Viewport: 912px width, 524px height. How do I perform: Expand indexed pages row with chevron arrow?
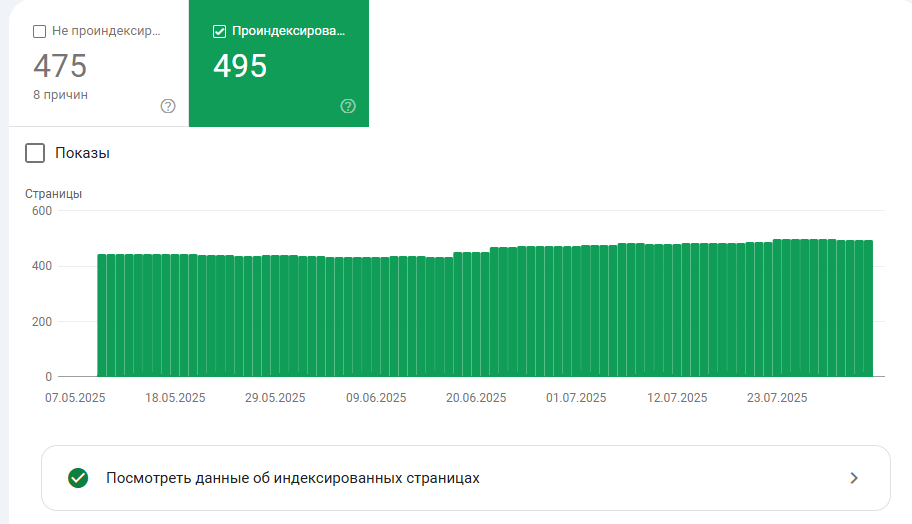(854, 478)
